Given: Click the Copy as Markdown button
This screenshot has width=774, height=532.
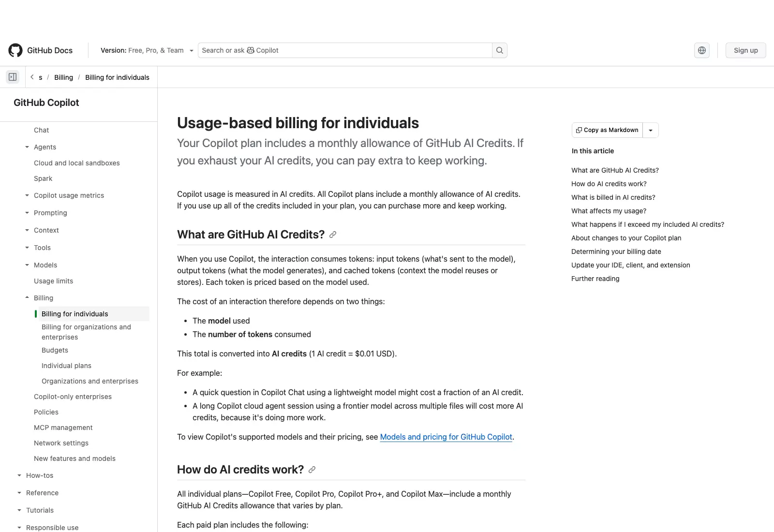Looking at the screenshot, I should click(607, 130).
